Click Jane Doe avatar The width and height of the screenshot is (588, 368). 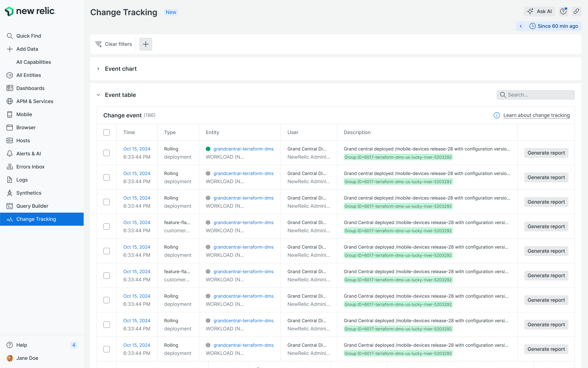[10, 358]
